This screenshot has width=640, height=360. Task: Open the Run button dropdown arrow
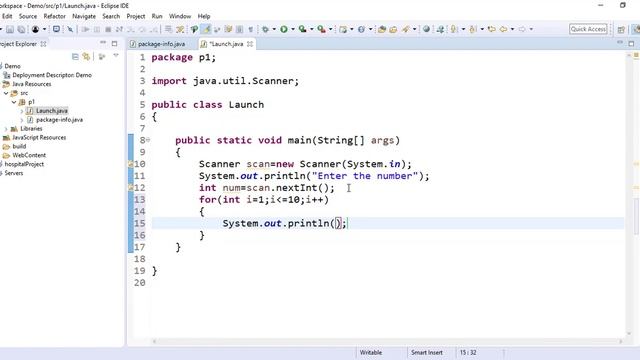[x=293, y=29]
